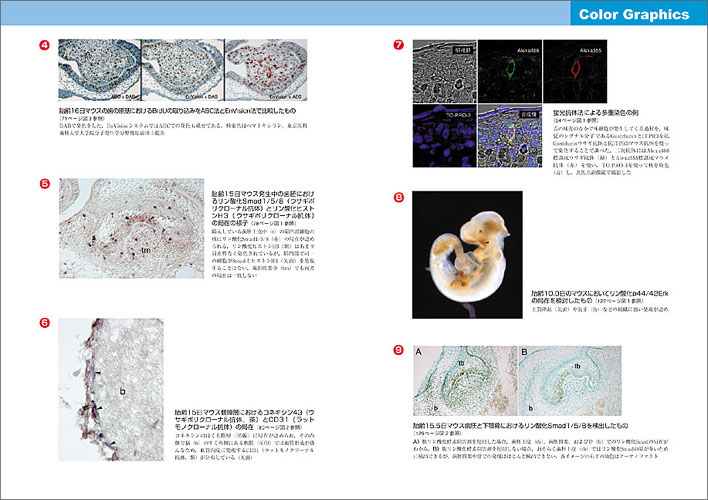Click the red number 6 figure marker
The width and height of the screenshot is (708, 500).
43,322
